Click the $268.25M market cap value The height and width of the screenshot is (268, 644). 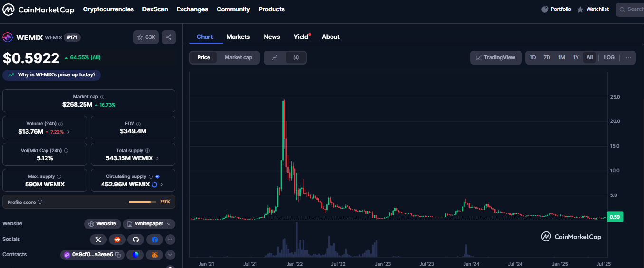click(x=77, y=104)
